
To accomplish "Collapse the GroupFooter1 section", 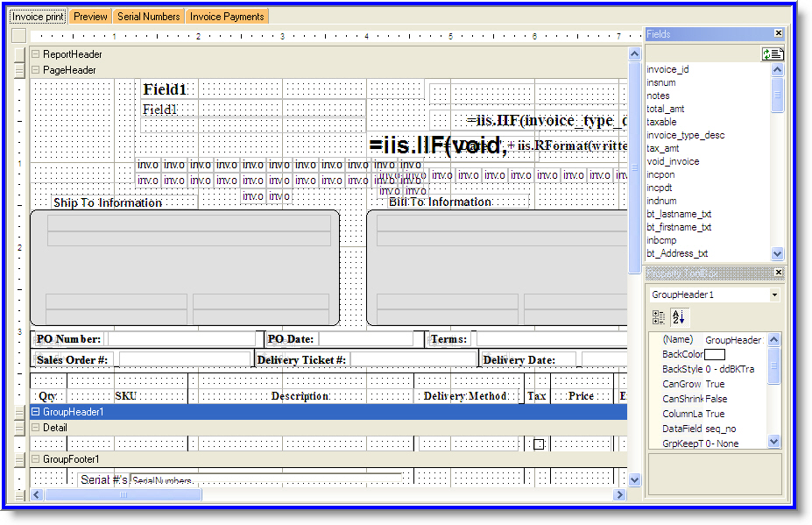I will [36, 459].
